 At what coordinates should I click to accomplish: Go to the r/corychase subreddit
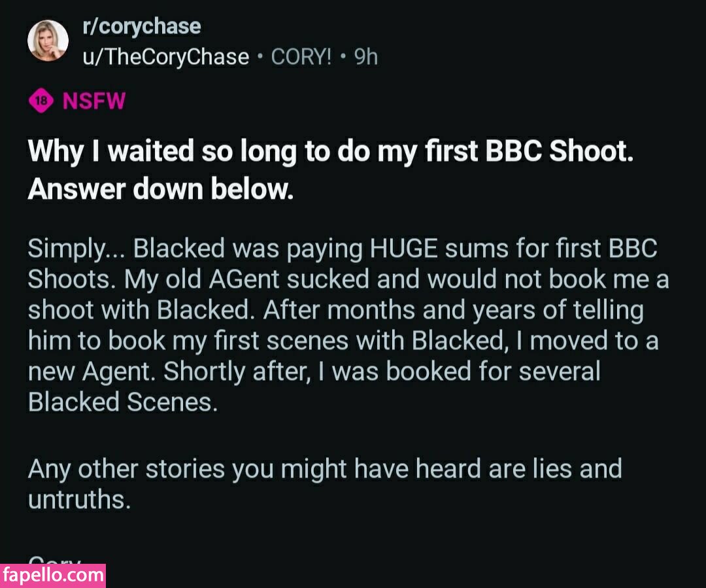(141, 27)
